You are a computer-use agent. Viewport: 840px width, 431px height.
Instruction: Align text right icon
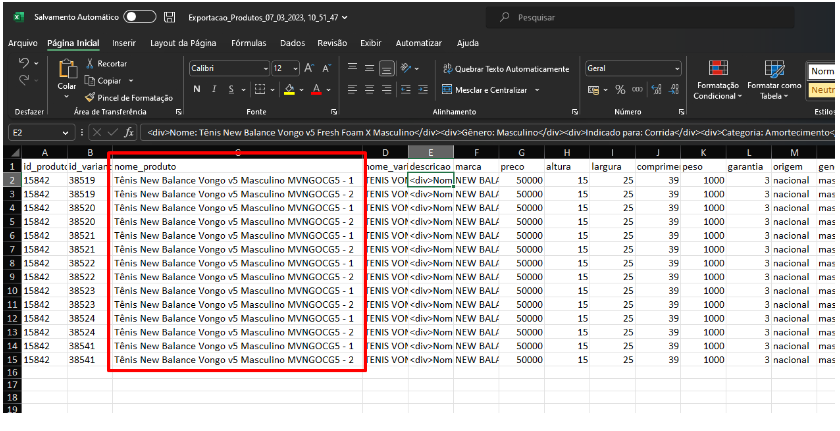[x=387, y=89]
